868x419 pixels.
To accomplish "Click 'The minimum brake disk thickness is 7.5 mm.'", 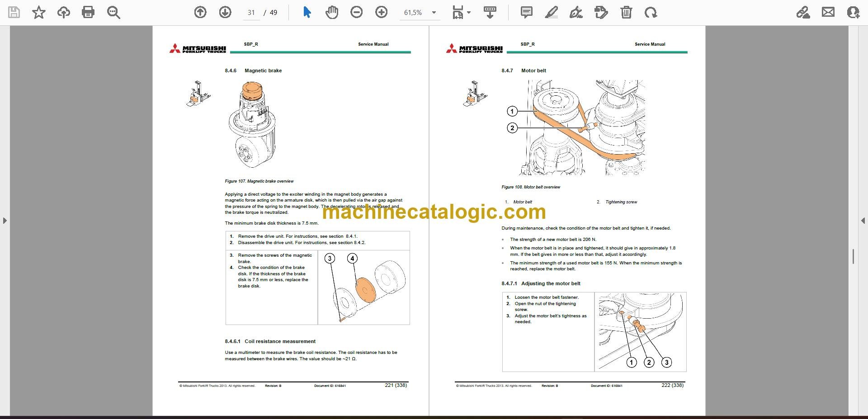I will point(272,223).
